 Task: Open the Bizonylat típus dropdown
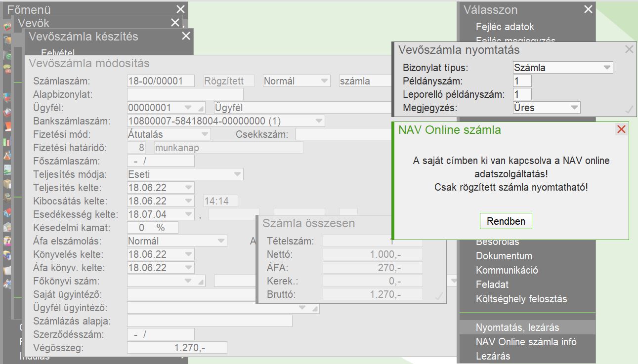[x=607, y=68]
